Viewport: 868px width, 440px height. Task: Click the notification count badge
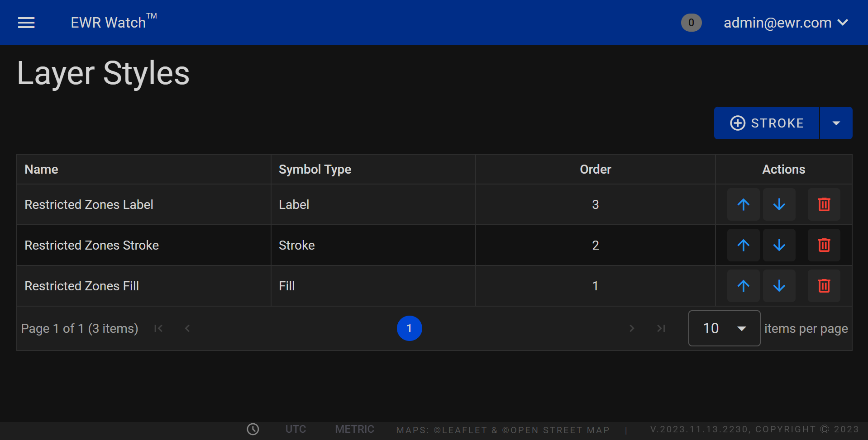(691, 23)
